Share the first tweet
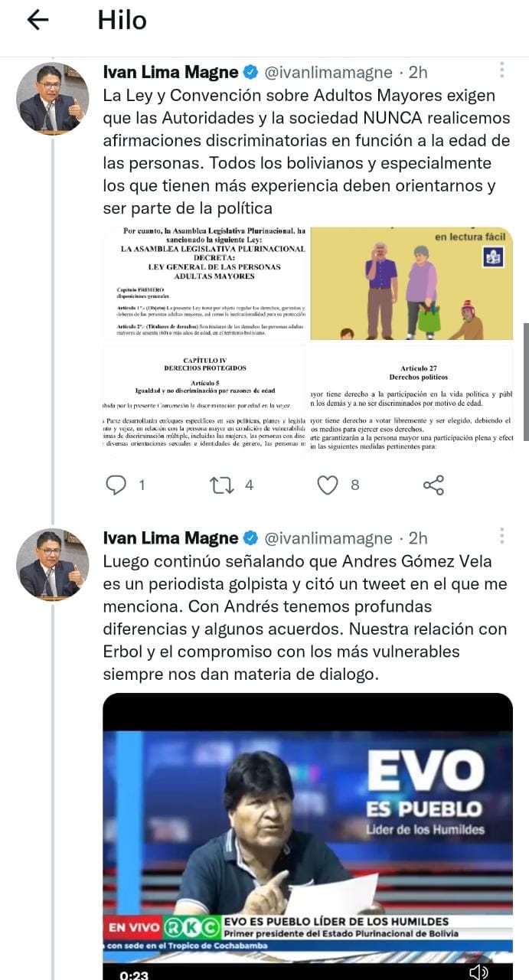 coord(433,485)
